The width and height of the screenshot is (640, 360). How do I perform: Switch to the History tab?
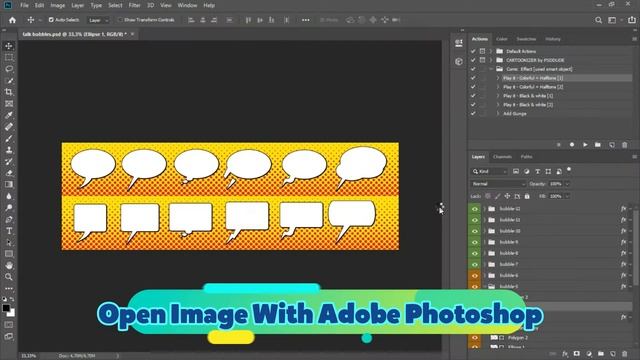[553, 39]
